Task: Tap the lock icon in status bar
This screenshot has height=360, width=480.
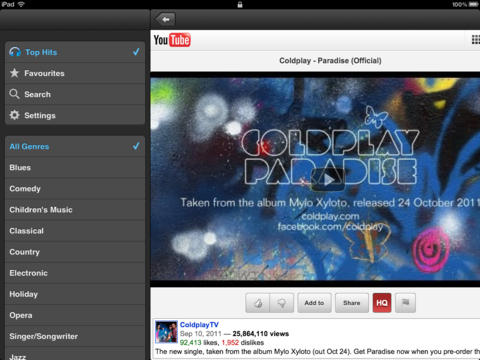Action: click(x=240, y=4)
